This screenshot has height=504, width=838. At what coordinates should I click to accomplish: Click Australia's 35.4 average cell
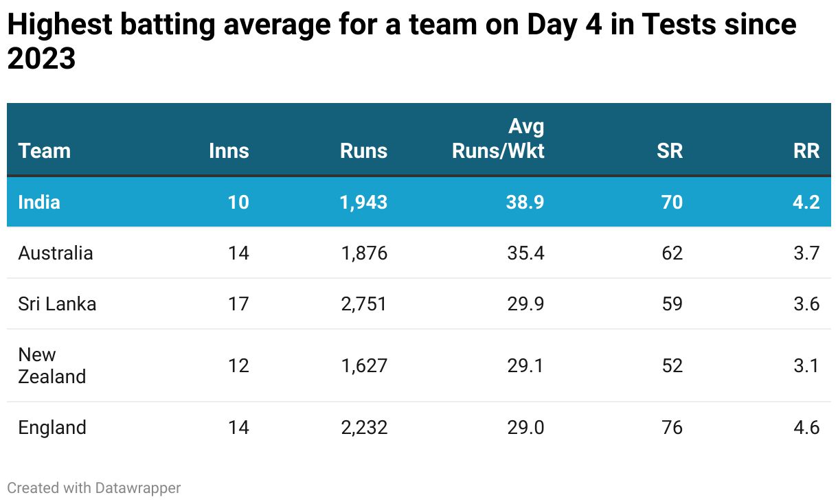click(x=525, y=253)
